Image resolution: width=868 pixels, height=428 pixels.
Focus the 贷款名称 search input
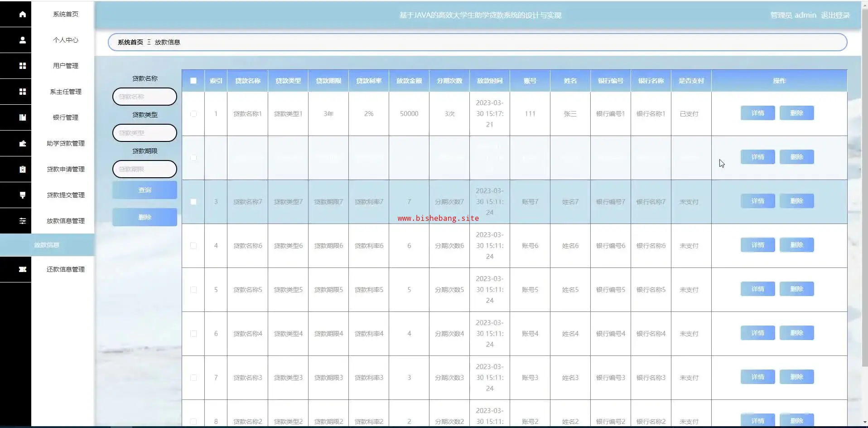point(145,97)
